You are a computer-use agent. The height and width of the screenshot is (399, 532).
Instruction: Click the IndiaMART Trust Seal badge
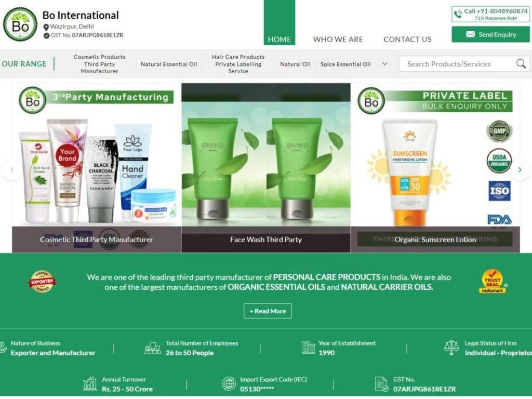coord(493,281)
